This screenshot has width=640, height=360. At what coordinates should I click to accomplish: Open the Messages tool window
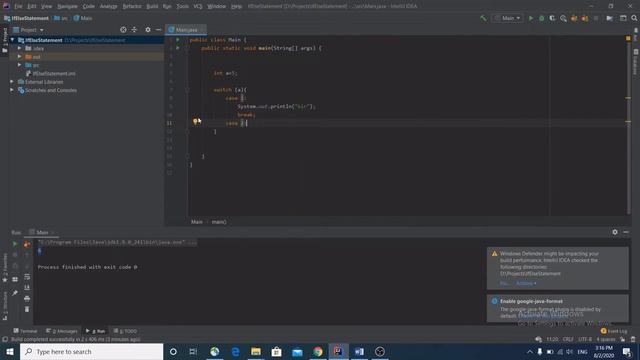pos(62,331)
